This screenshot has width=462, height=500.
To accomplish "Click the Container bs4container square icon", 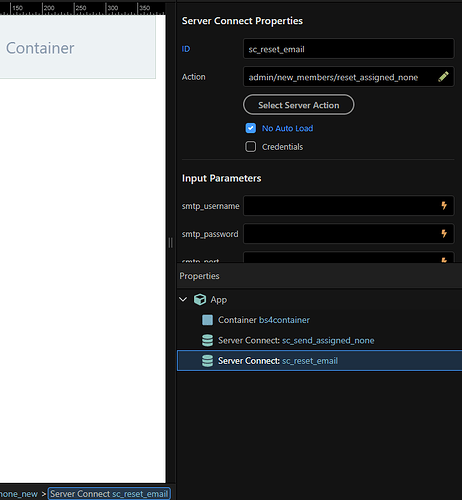I will point(207,320).
